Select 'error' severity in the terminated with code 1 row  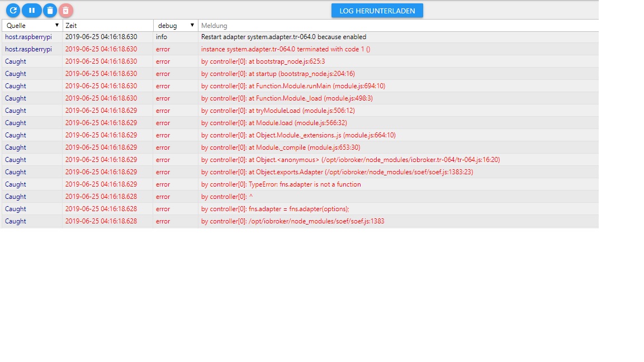163,49
